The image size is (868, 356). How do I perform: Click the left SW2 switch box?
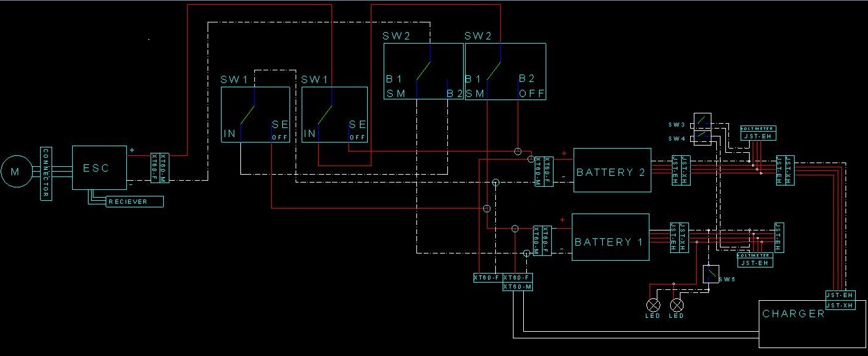click(x=423, y=71)
